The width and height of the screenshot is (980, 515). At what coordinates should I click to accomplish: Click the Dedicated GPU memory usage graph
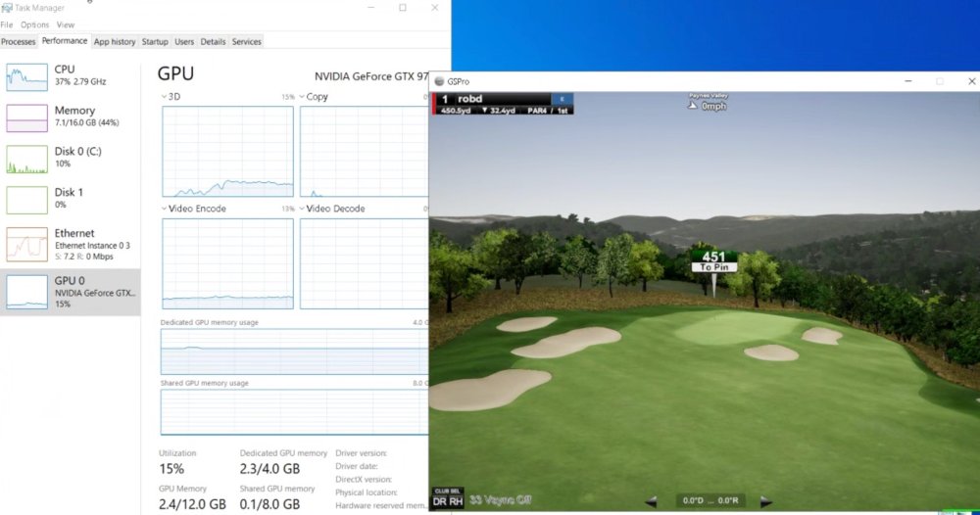pyautogui.click(x=294, y=351)
